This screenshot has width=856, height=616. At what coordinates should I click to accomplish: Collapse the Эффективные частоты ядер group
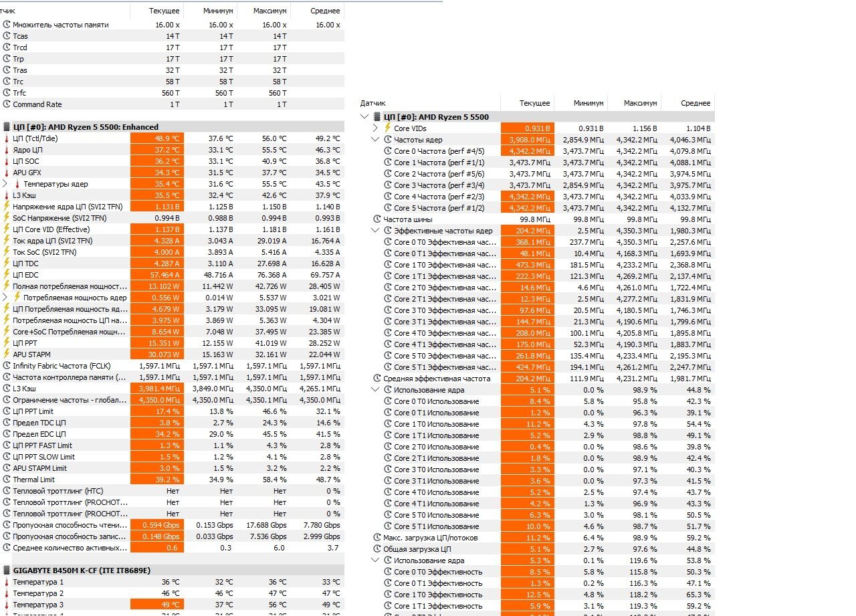[375, 231]
